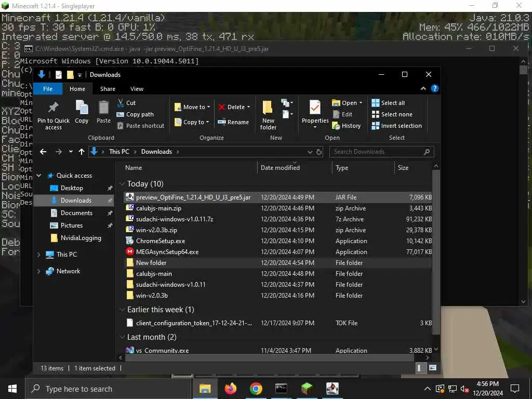Click Select all in ribbon
Screen dimensions: 532x399
(x=388, y=103)
